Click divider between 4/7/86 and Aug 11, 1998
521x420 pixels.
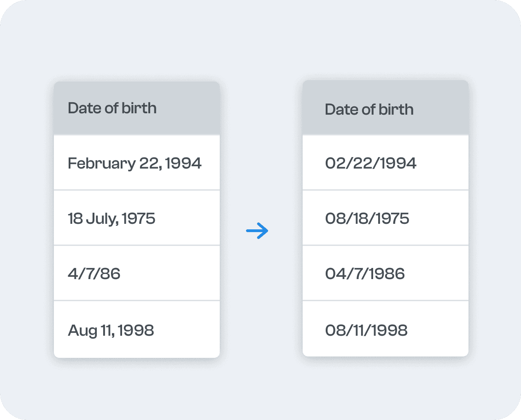[x=136, y=300]
